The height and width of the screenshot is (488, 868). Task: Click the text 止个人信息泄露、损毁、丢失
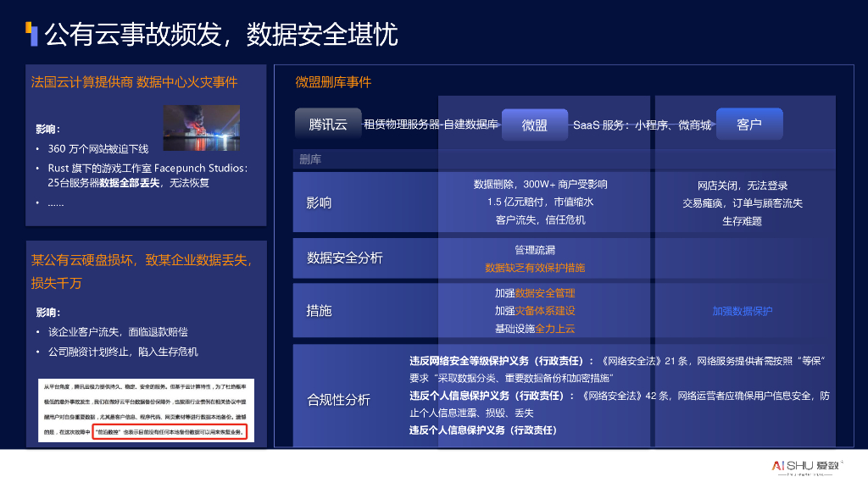pyautogui.click(x=471, y=413)
